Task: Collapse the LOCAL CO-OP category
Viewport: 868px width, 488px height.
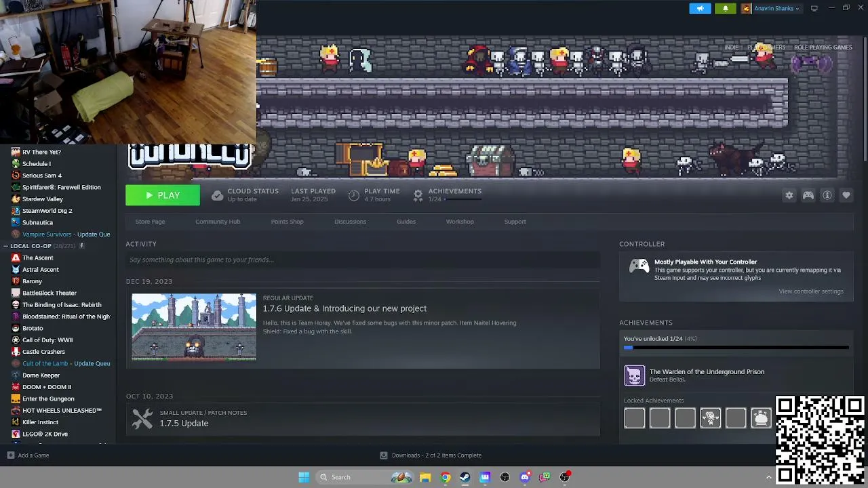Action: point(7,246)
